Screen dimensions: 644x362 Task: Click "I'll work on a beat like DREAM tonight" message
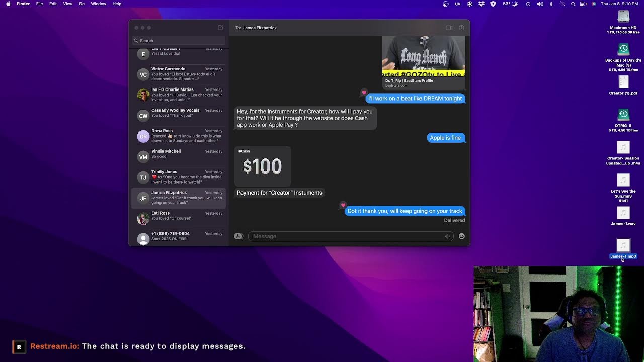415,99
